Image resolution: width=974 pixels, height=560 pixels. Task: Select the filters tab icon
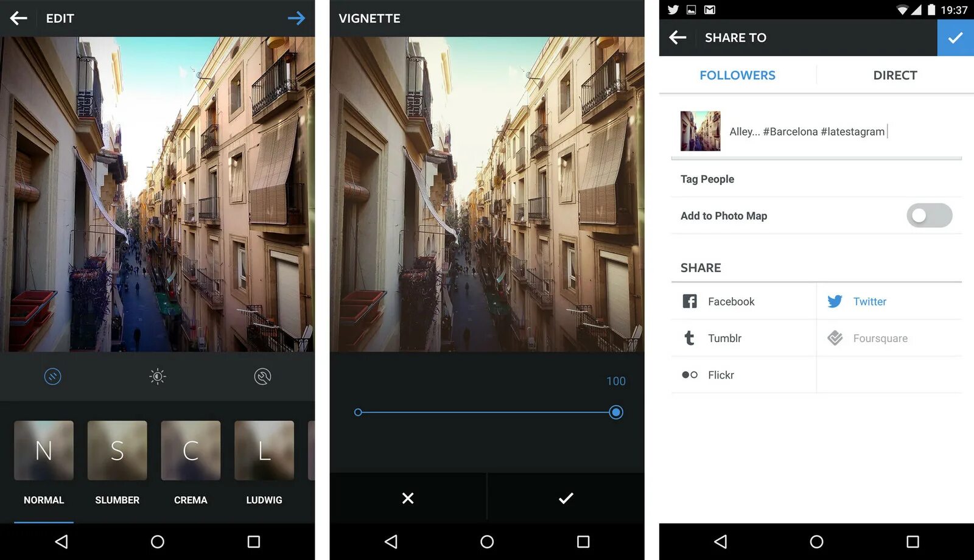tap(53, 377)
